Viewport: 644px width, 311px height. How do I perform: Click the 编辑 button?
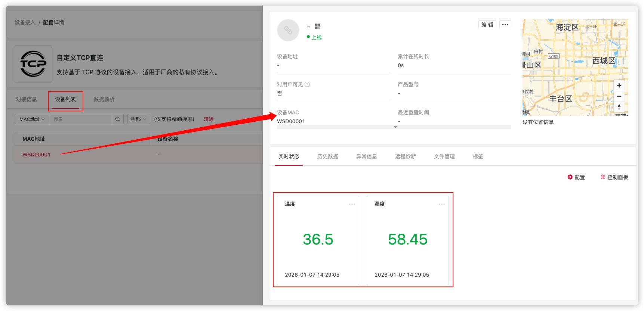tap(487, 25)
